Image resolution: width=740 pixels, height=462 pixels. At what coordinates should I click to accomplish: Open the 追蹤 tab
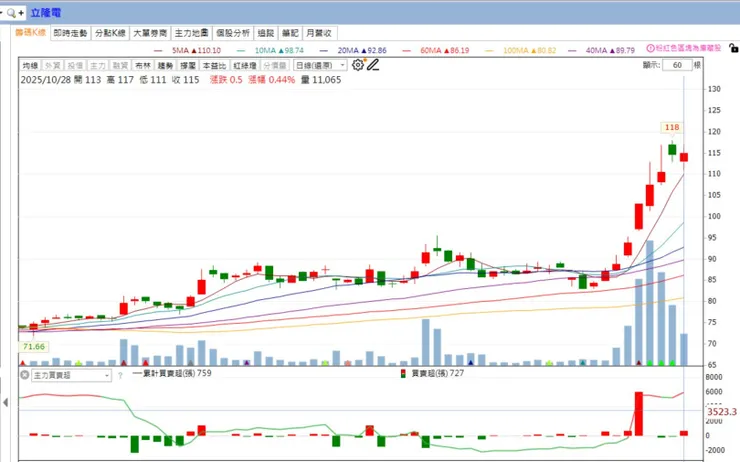click(x=266, y=33)
